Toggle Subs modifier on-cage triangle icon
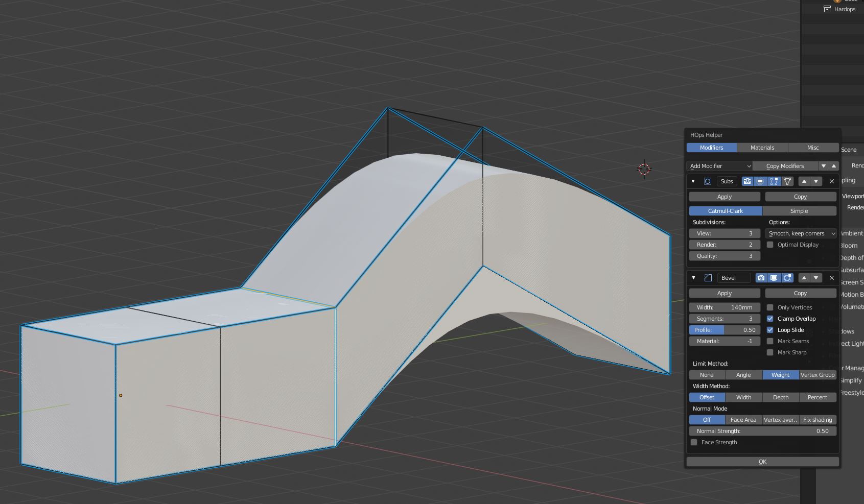 click(x=787, y=181)
